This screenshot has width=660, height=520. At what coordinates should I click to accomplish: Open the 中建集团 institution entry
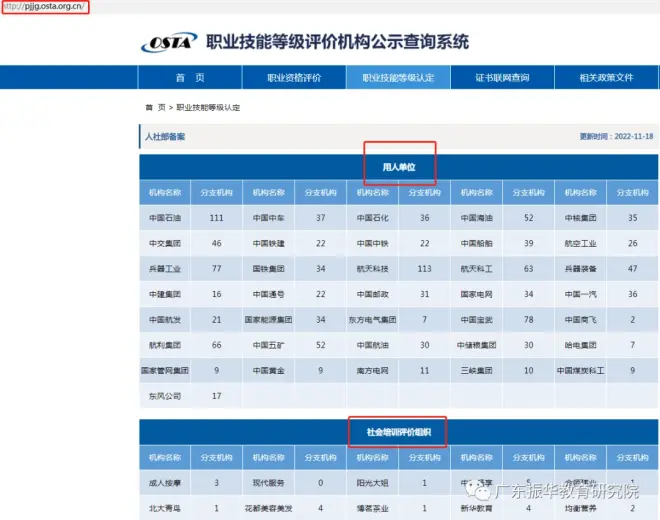coord(165,294)
